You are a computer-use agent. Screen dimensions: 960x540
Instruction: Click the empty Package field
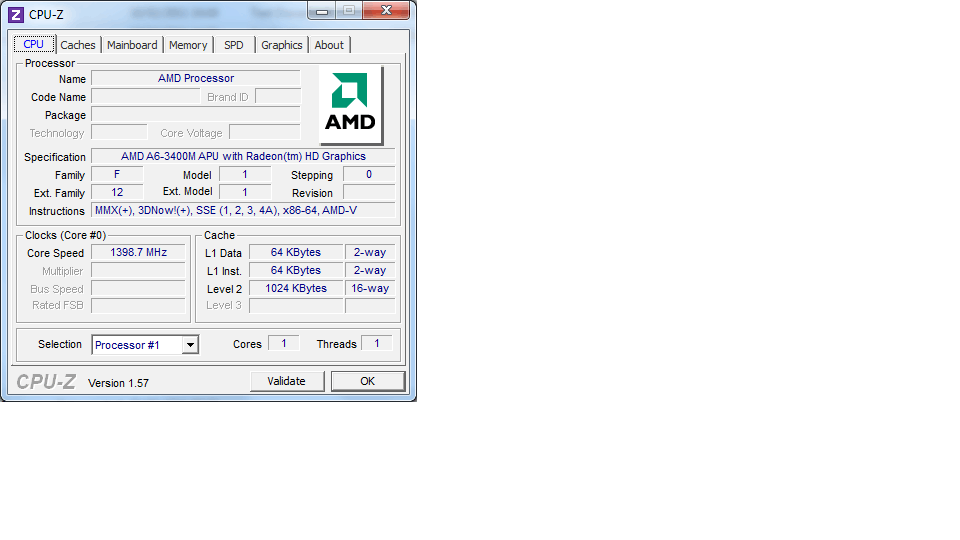[196, 114]
